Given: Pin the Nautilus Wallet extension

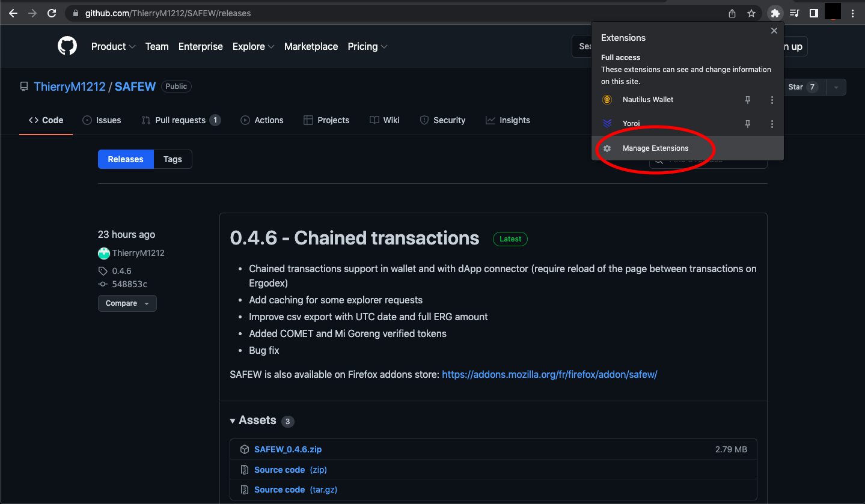Looking at the screenshot, I should pyautogui.click(x=748, y=100).
